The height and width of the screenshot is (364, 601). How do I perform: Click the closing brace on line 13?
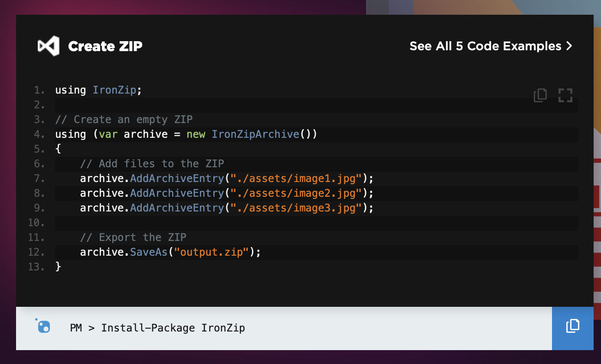click(x=58, y=267)
